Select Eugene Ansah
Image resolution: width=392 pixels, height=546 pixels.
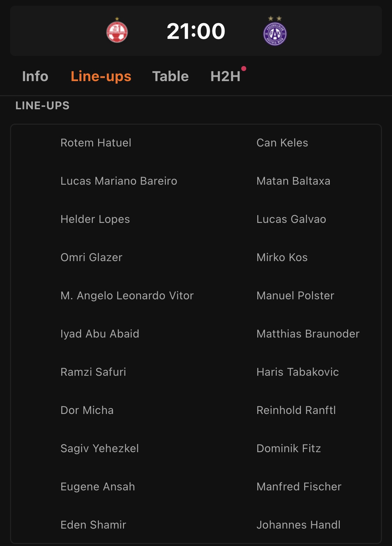point(98,487)
